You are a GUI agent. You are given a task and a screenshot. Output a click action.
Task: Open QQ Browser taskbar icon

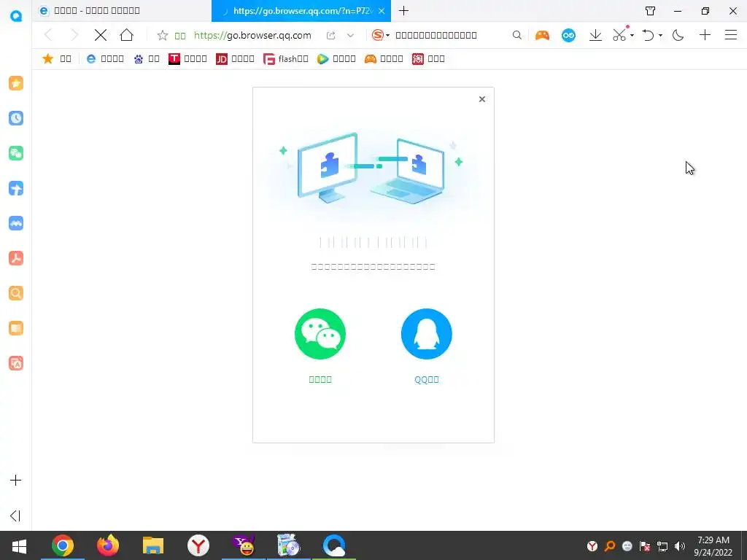pos(333,545)
